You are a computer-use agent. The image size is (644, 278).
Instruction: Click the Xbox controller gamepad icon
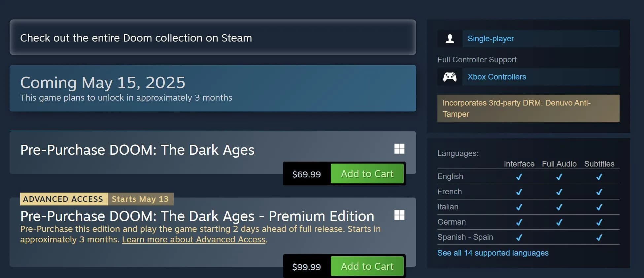click(x=450, y=77)
